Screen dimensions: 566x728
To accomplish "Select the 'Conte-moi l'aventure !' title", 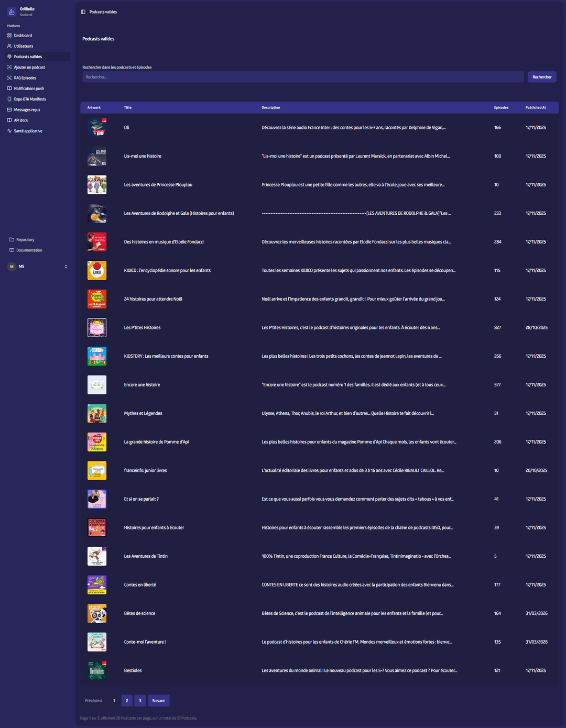I will (145, 642).
